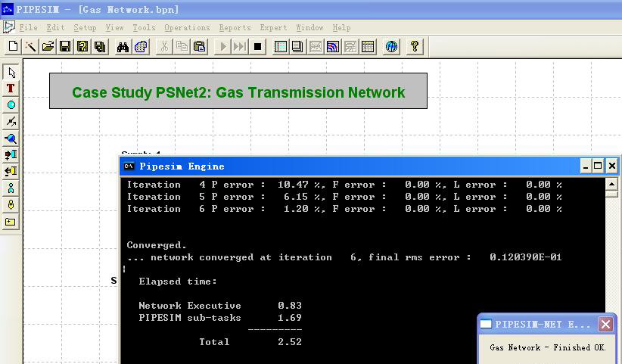Image resolution: width=622 pixels, height=364 pixels.
Task: Open the Setup menu
Action: 85,27
